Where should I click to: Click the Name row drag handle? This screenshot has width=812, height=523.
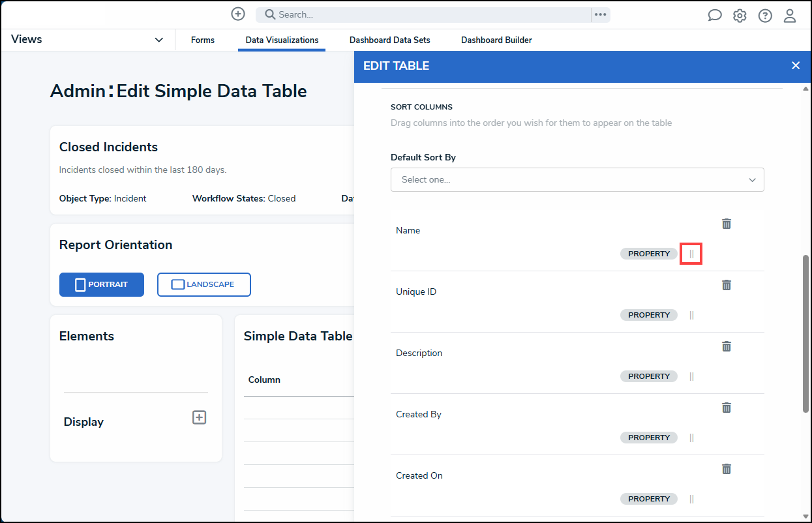coord(691,254)
